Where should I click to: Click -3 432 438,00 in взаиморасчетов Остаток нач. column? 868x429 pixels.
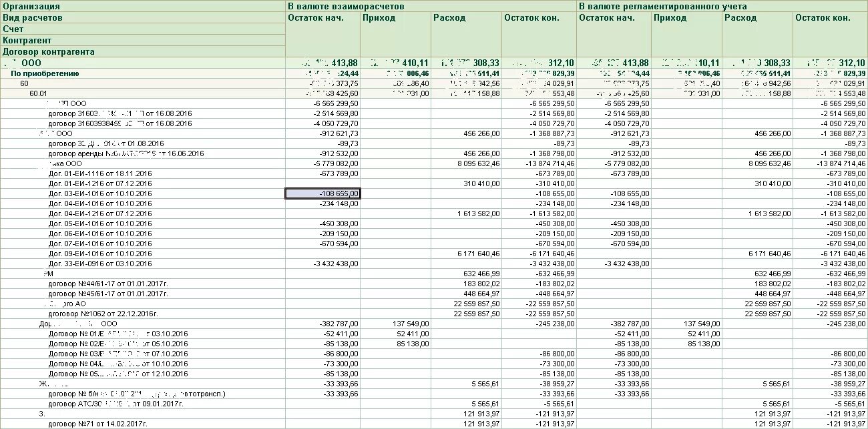(322, 264)
